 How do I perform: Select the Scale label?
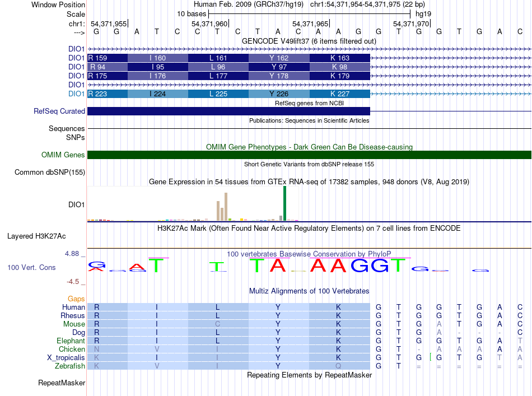pos(76,14)
